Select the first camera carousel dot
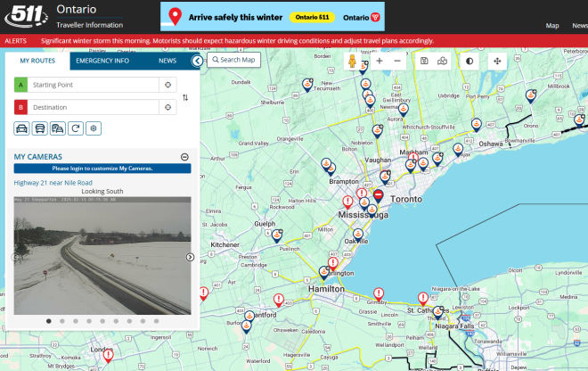Image resolution: width=588 pixels, height=371 pixels. (x=49, y=321)
